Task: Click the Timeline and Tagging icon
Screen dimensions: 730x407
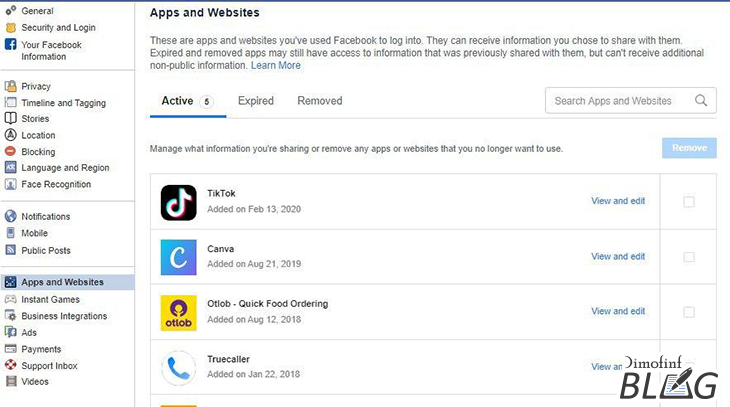Action: tap(10, 102)
